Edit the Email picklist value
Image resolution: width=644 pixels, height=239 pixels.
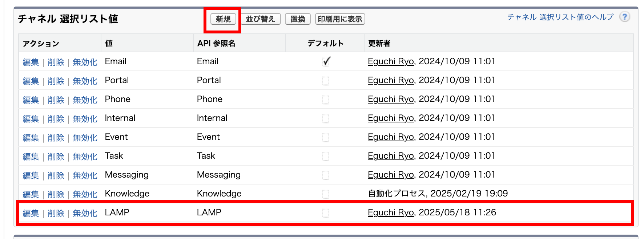pyautogui.click(x=31, y=62)
